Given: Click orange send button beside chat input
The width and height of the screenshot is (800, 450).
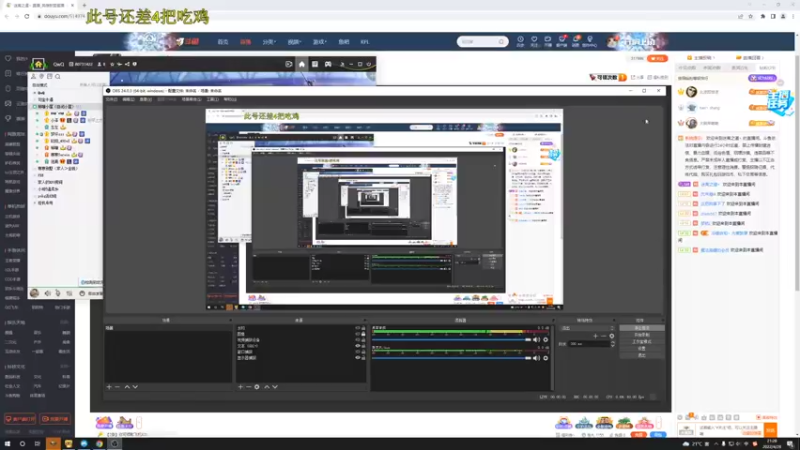Looking at the screenshot, I should pos(770,429).
